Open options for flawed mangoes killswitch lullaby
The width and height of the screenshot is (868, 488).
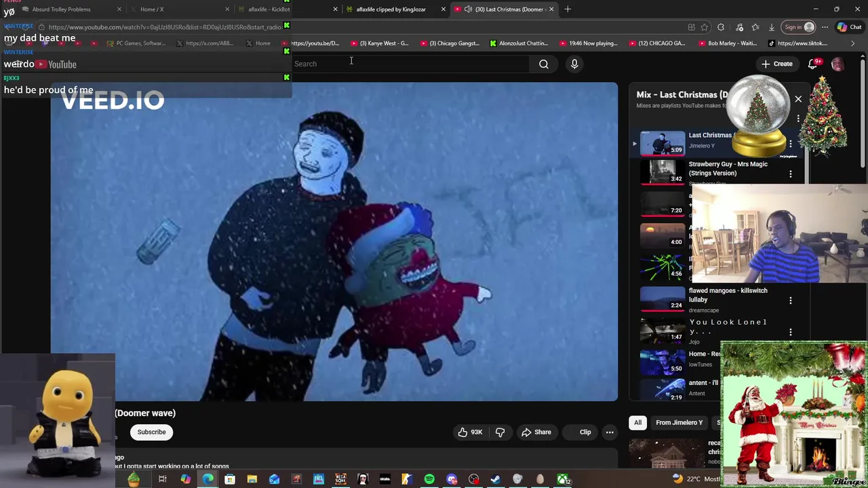pyautogui.click(x=790, y=300)
